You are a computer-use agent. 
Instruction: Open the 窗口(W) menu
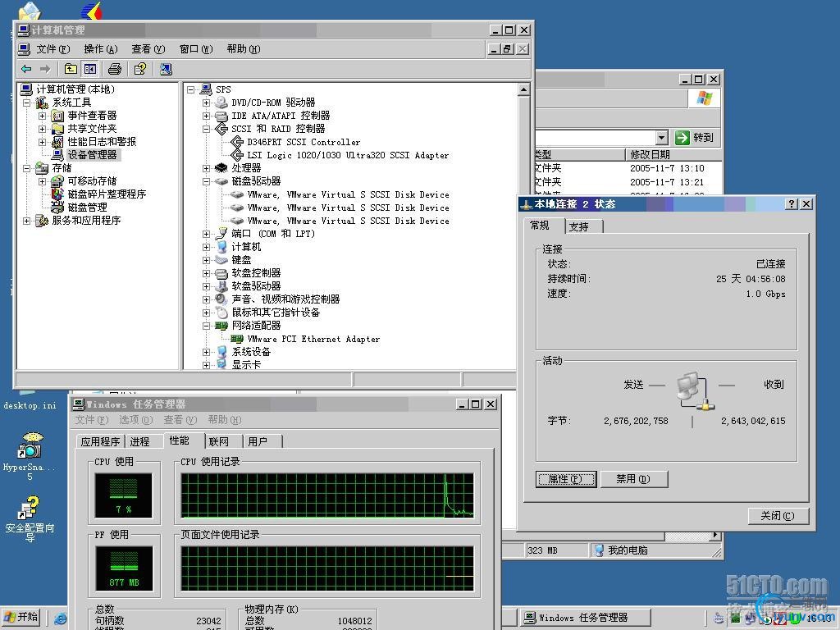[x=196, y=49]
